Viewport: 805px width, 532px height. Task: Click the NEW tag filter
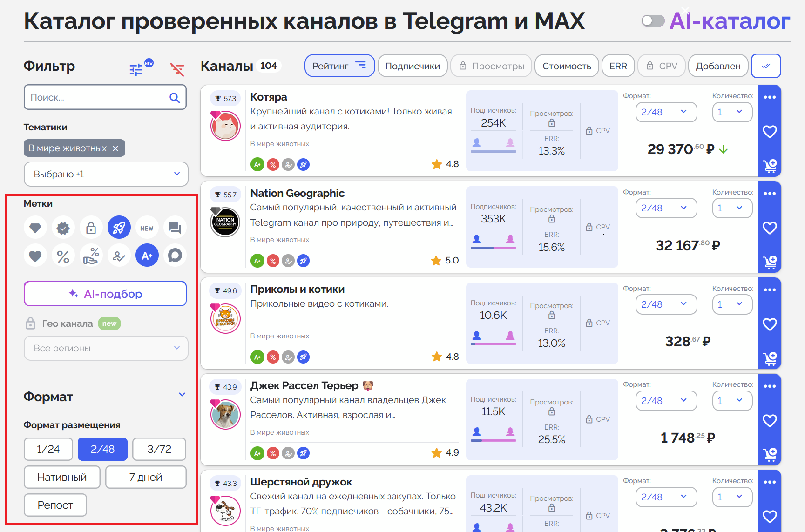pos(147,228)
